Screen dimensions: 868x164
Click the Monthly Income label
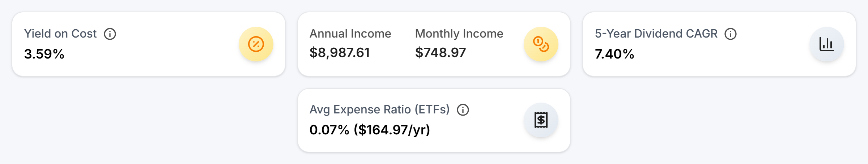[459, 34]
